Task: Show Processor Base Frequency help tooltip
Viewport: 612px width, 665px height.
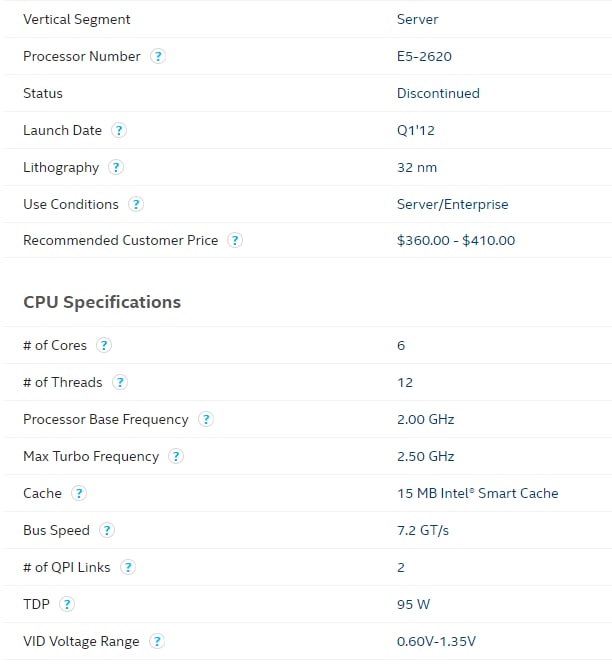Action: point(206,419)
